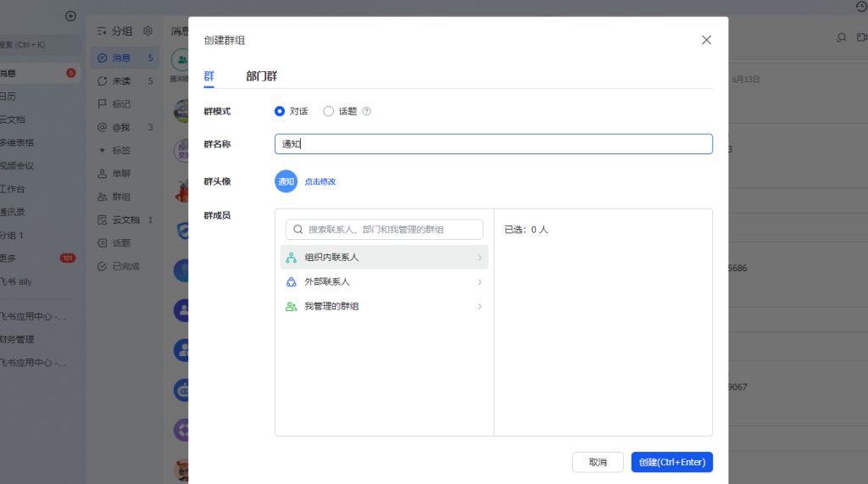Open settings gear next to 分组
This screenshot has width=868, height=484.
(147, 31)
